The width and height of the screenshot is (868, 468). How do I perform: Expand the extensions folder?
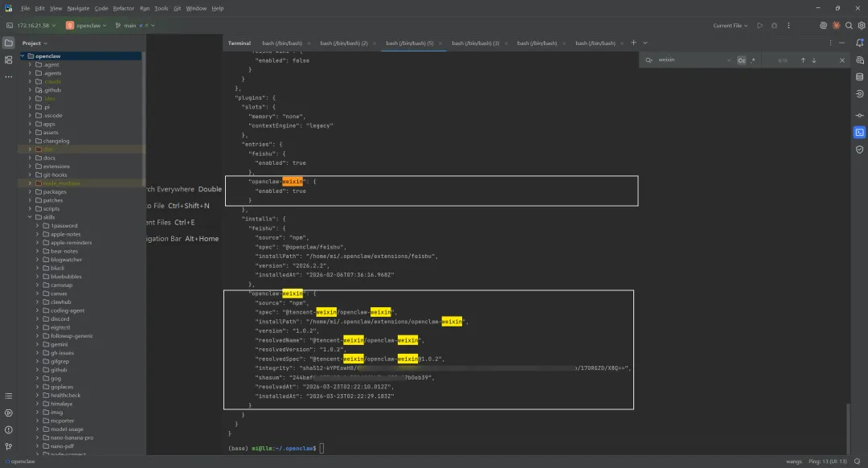click(x=30, y=166)
